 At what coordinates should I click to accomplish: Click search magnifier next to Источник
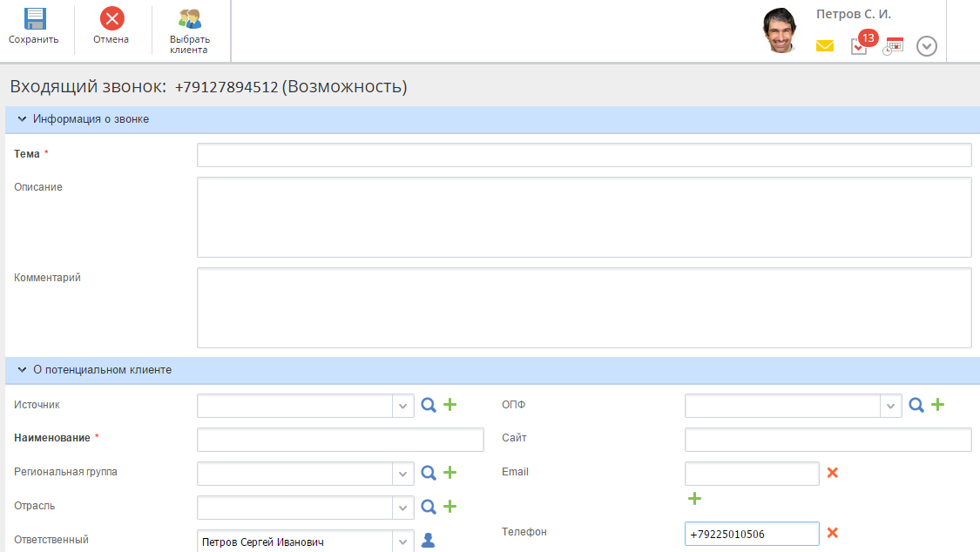pyautogui.click(x=429, y=405)
